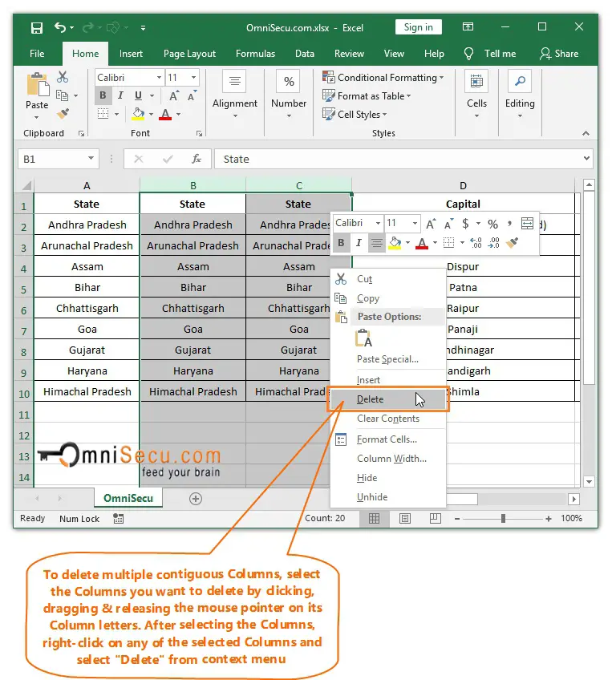
Task: Add a new sheet with the plus button
Action: [x=195, y=498]
